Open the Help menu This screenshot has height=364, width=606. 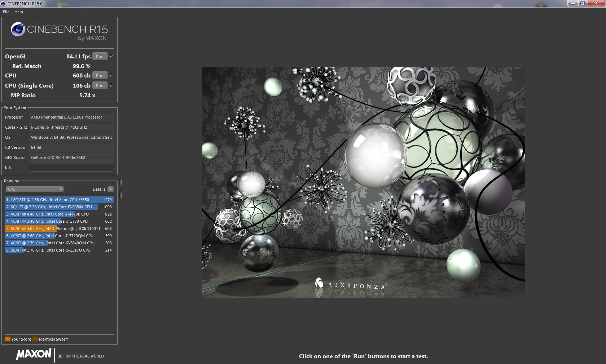18,12
